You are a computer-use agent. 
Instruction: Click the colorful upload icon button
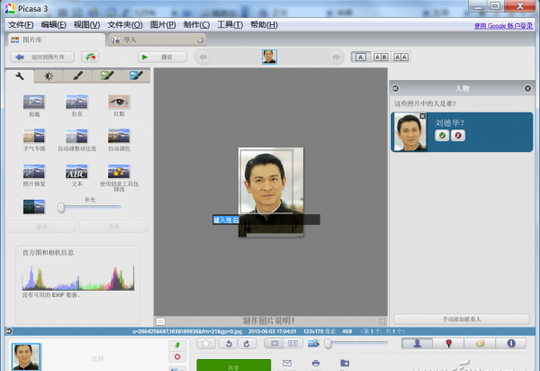90,57
